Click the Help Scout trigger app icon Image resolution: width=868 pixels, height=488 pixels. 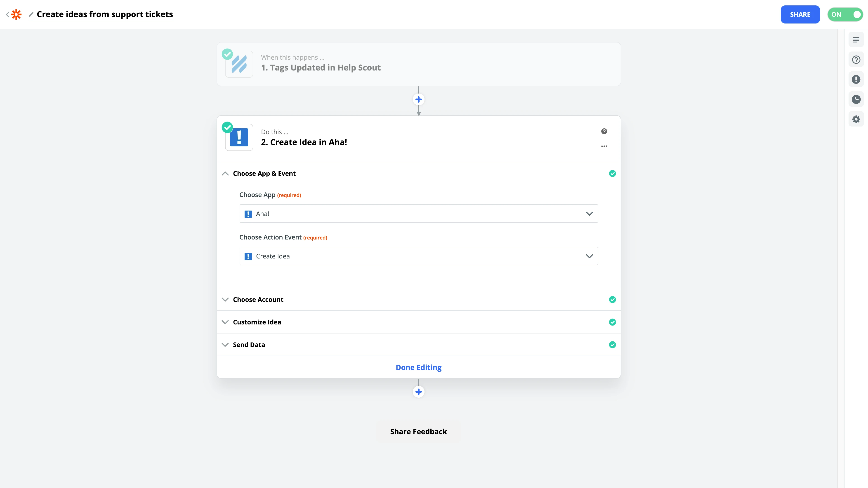(x=239, y=64)
